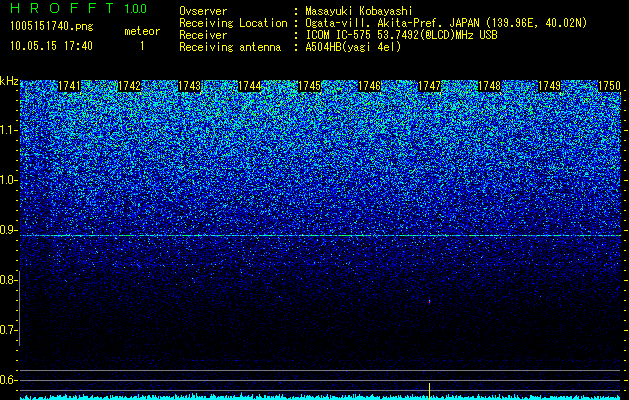The width and height of the screenshot is (629, 400).
Task: Click the kHz axis unit label
Action: tap(9, 81)
